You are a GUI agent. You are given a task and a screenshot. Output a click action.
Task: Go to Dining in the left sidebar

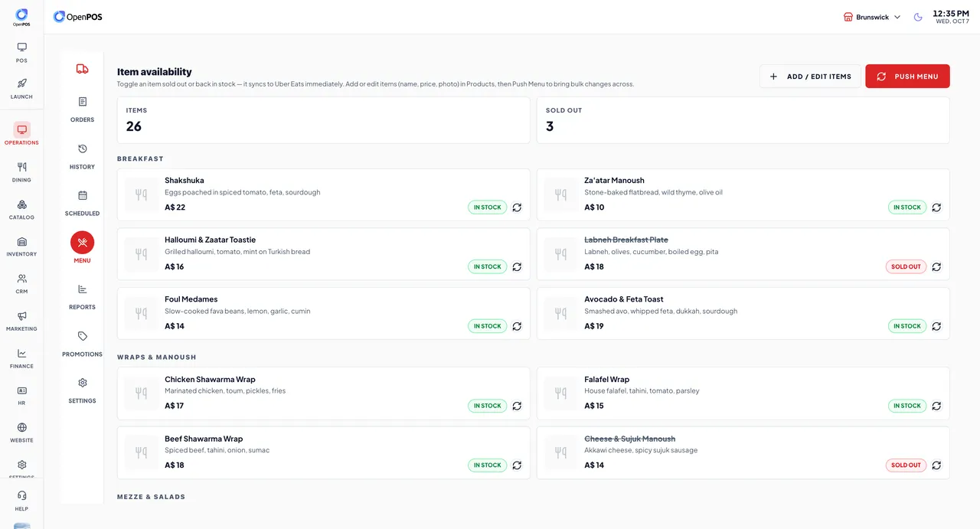click(21, 171)
